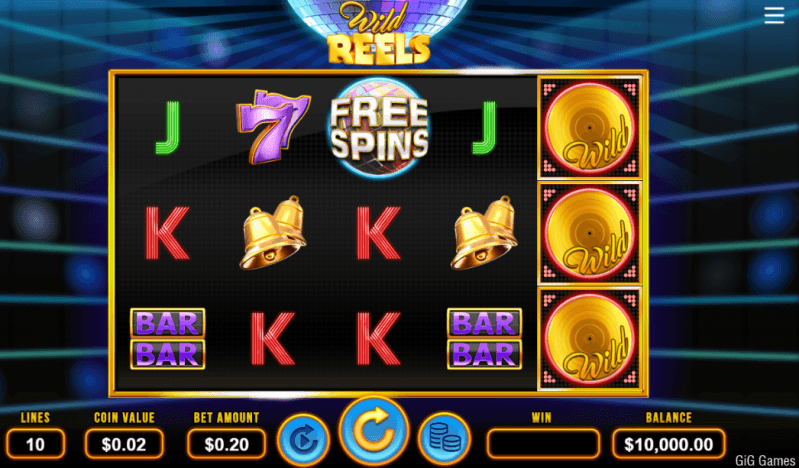This screenshot has height=468, width=799.
Task: Click the GiG Games label
Action: click(765, 460)
